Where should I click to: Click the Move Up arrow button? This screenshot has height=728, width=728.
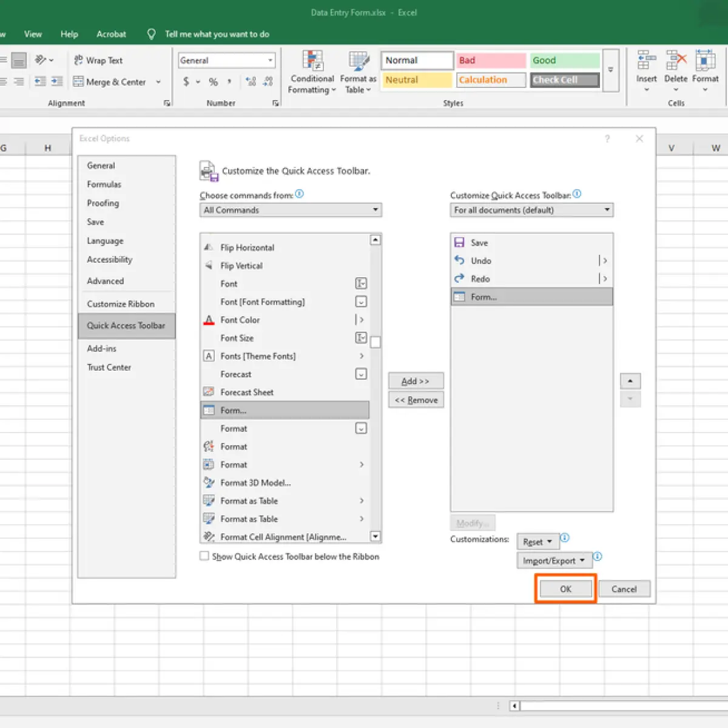click(x=630, y=381)
